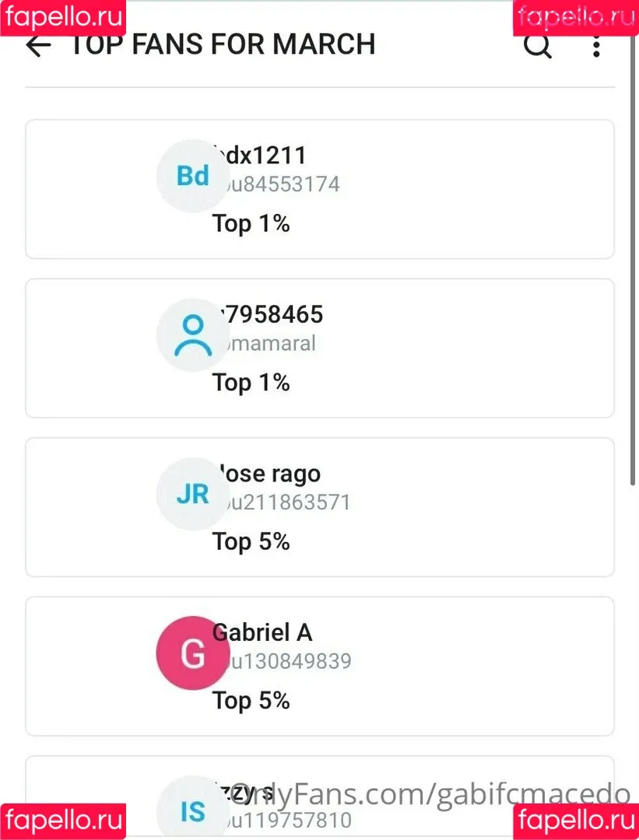Open Jose rago's profile name
The image size is (639, 840).
(267, 474)
